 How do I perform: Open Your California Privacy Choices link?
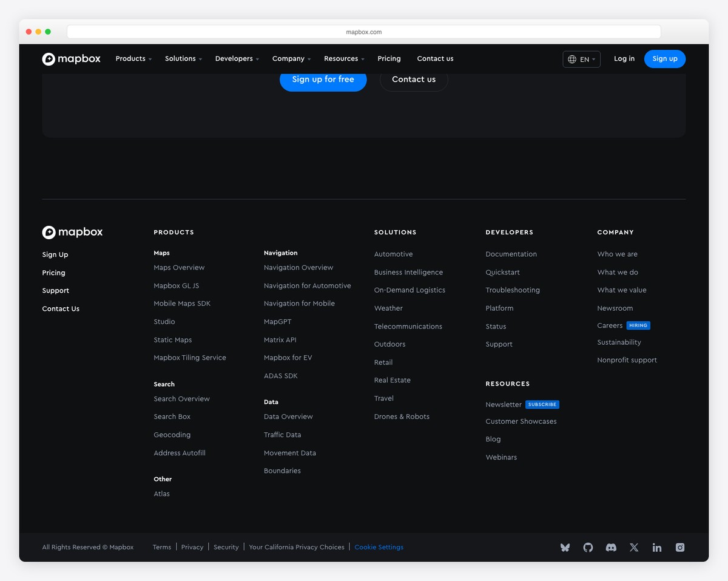[297, 547]
